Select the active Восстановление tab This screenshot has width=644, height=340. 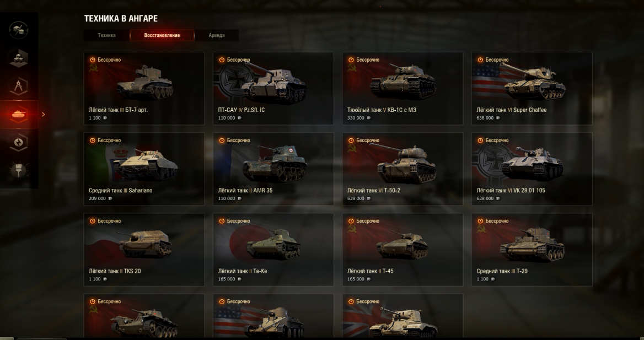[162, 35]
